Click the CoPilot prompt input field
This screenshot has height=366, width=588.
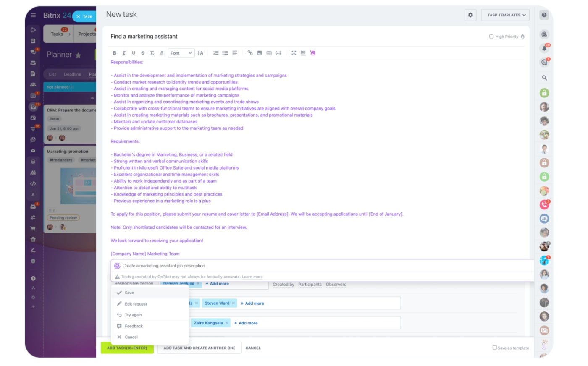(x=323, y=266)
